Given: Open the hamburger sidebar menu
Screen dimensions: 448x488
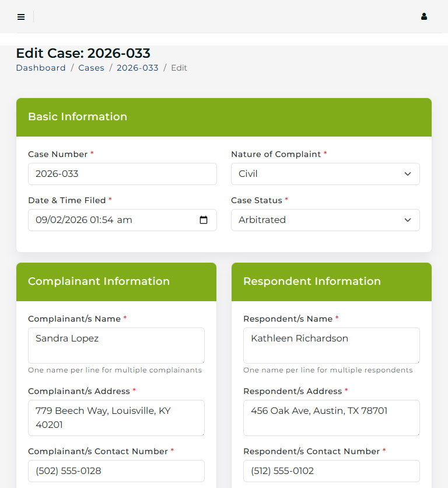Looking at the screenshot, I should tap(21, 17).
